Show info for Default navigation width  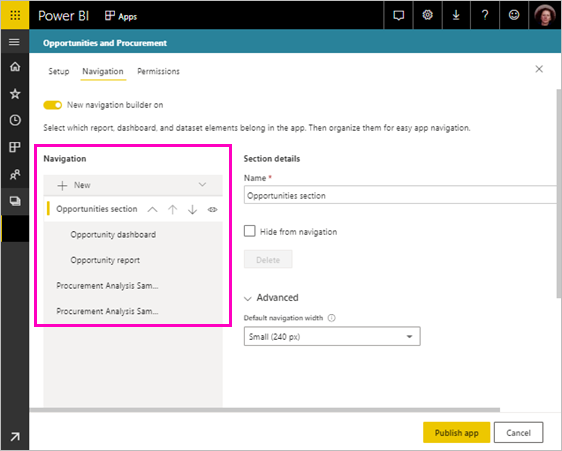click(x=332, y=318)
